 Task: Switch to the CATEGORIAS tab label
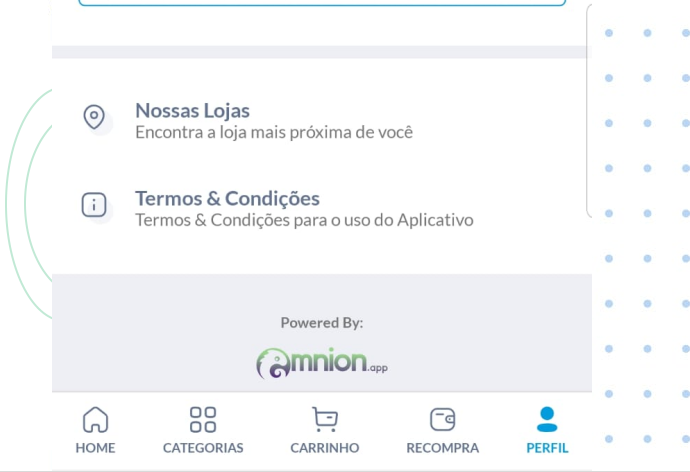203,448
